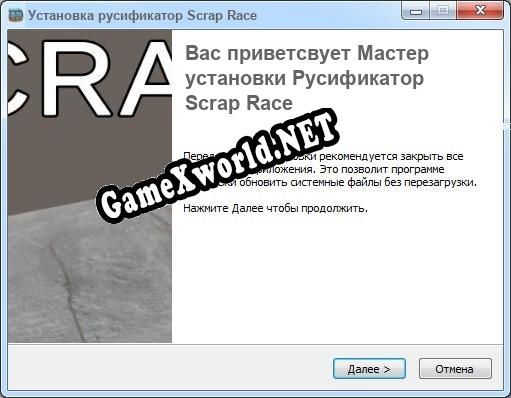Cancel setup with the Отмена button
The image size is (511, 398).
(x=455, y=369)
